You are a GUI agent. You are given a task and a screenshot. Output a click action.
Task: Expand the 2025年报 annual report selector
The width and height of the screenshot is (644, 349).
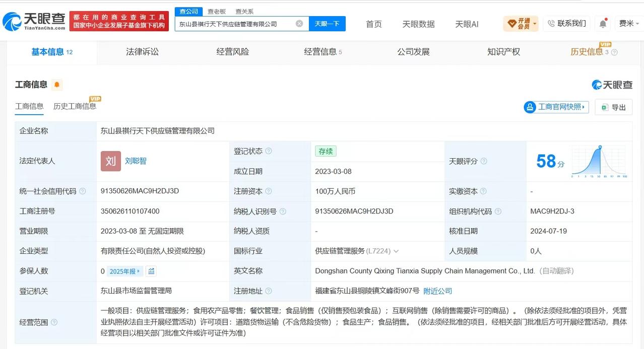tap(125, 271)
